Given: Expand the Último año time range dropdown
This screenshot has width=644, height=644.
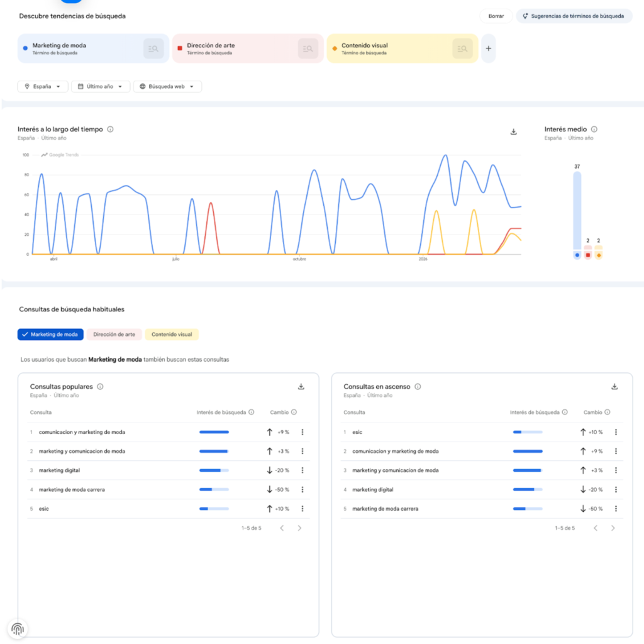Looking at the screenshot, I should [x=101, y=87].
